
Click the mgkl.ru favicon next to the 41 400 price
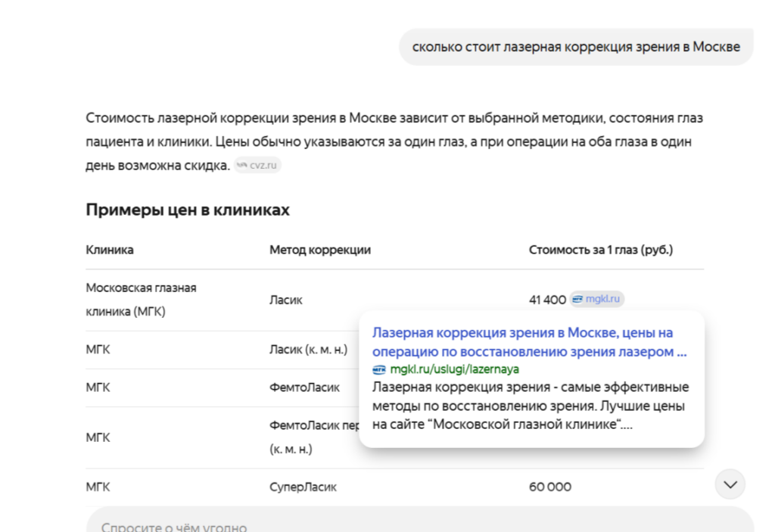pos(577,300)
